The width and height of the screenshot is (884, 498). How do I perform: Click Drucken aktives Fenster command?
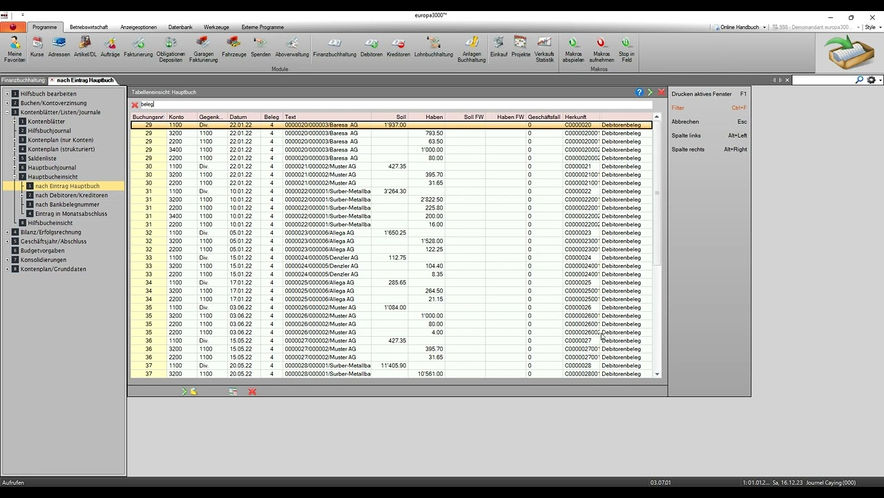point(708,93)
